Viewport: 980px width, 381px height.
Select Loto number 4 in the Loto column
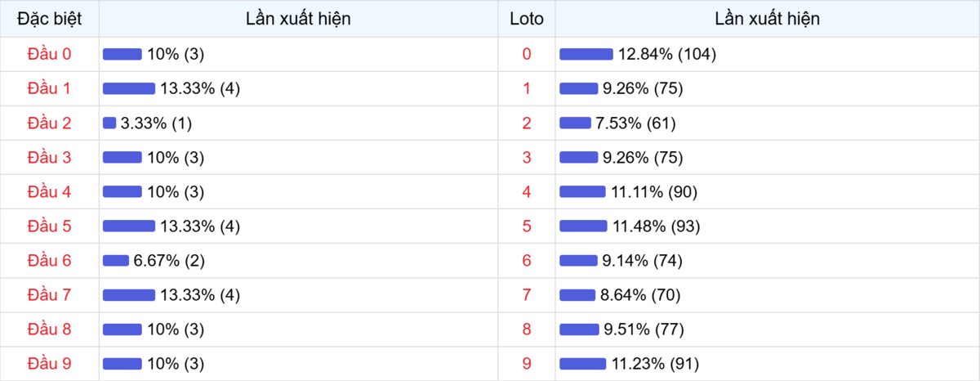527,192
